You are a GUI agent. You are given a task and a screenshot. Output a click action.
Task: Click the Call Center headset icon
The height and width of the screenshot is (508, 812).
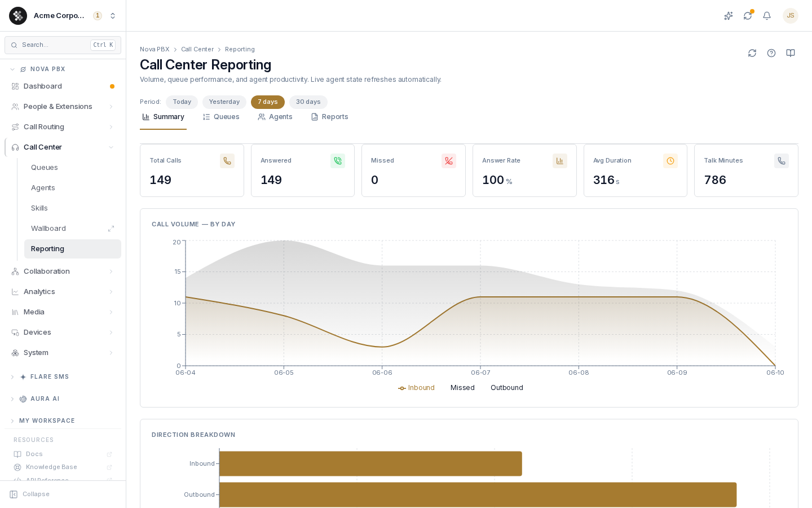click(x=15, y=147)
